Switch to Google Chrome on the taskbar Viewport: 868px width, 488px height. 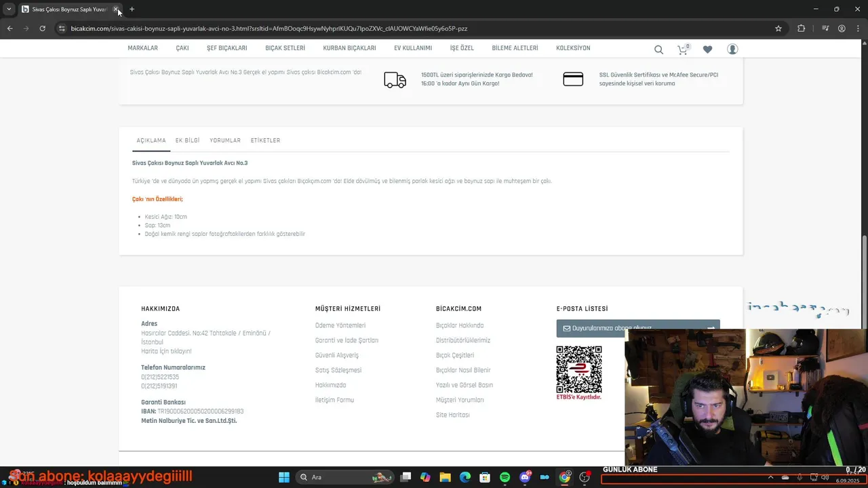pyautogui.click(x=564, y=477)
